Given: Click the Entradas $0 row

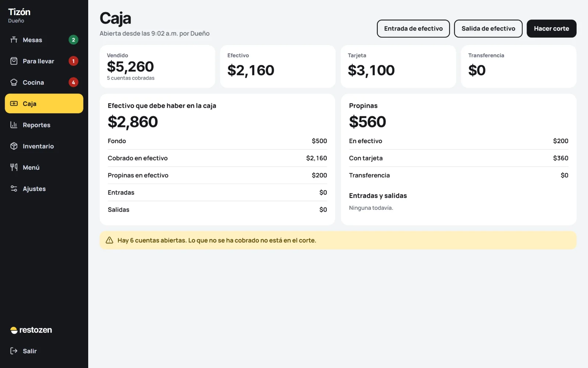Looking at the screenshot, I should click(217, 192).
